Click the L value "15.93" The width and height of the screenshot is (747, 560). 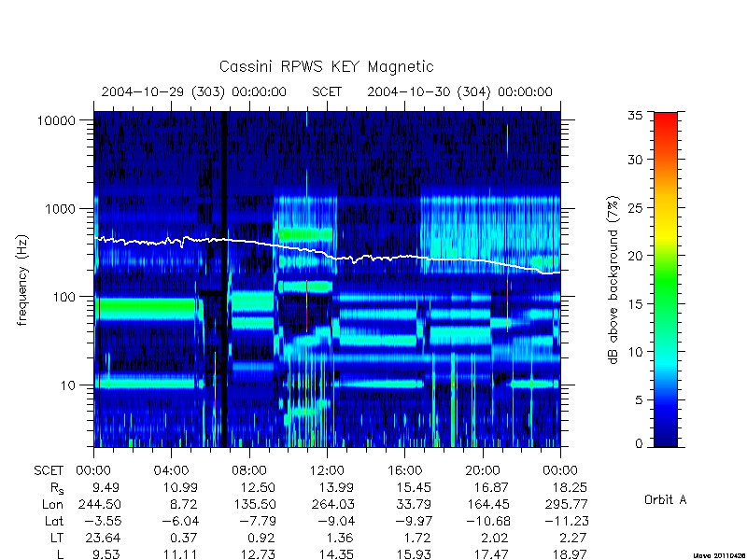[412, 554]
